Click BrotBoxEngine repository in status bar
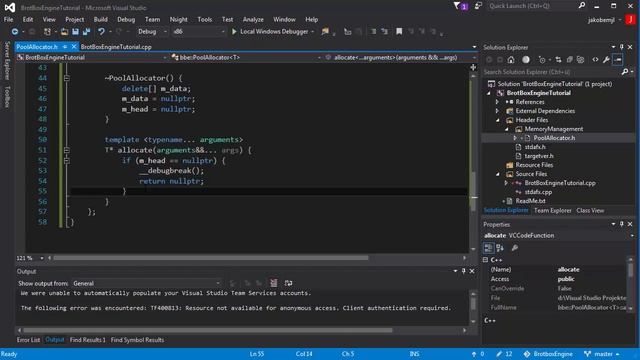 548,354
